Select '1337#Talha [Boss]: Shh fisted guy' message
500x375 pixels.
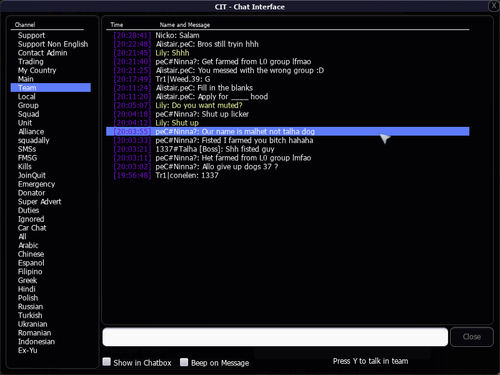pos(288,149)
